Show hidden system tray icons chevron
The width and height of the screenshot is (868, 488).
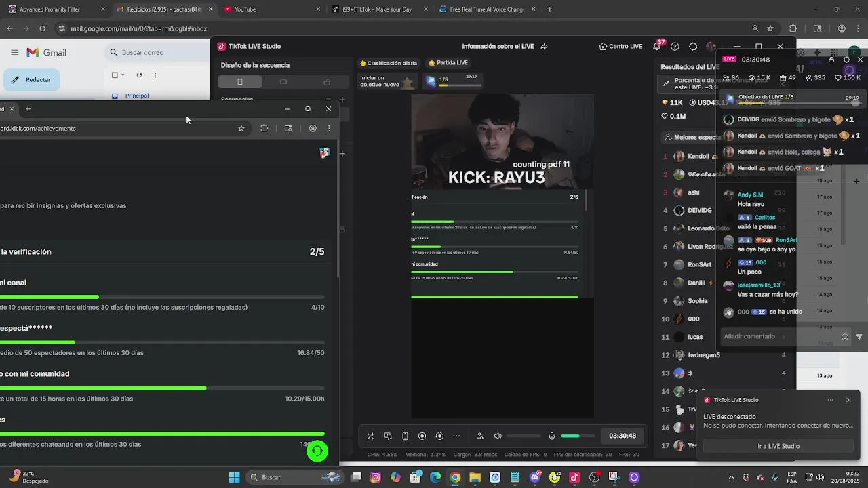[x=730, y=477]
